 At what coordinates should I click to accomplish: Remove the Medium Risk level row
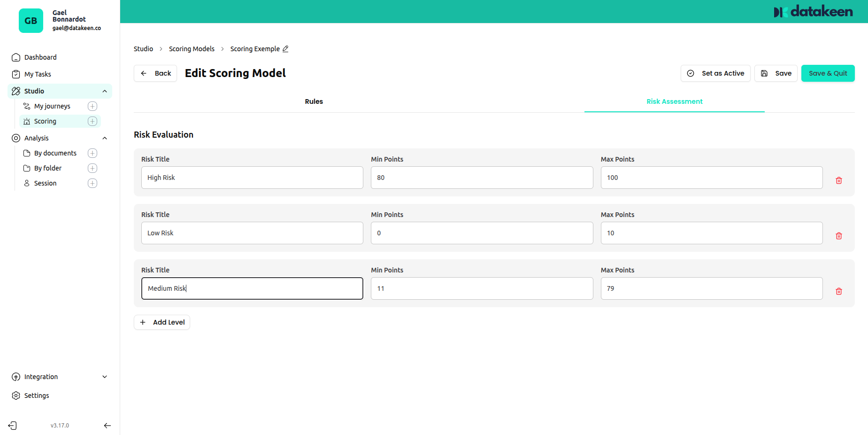point(838,291)
